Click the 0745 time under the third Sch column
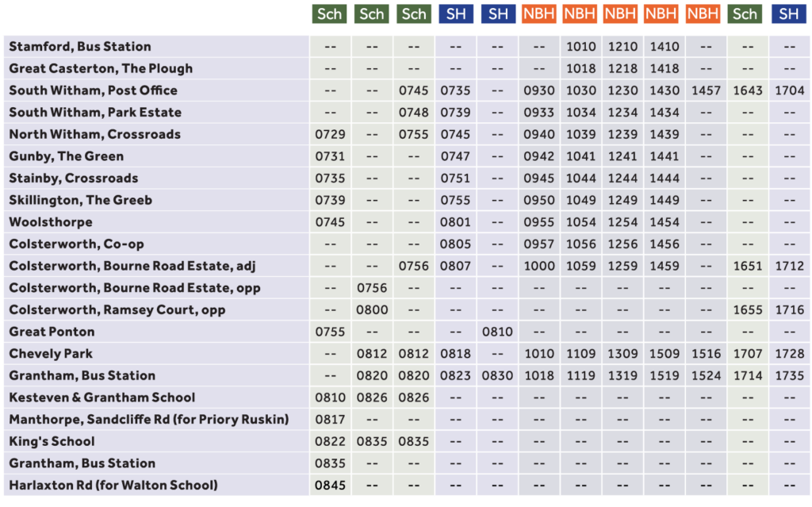812x507 pixels. tap(413, 90)
